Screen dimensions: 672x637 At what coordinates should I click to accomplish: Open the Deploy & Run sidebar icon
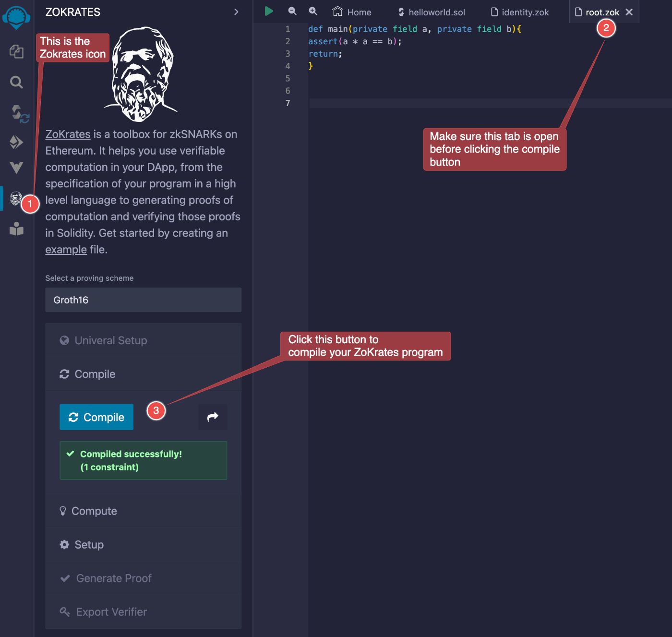click(x=16, y=142)
